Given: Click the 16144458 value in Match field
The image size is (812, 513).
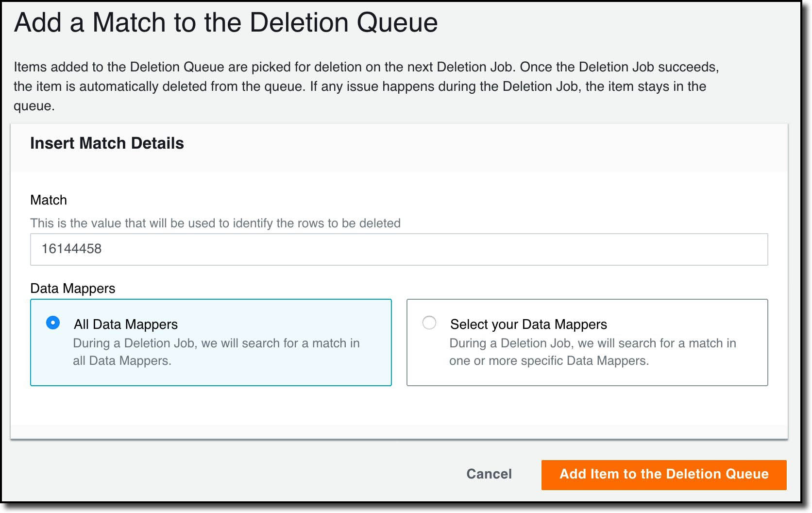Looking at the screenshot, I should coord(71,249).
